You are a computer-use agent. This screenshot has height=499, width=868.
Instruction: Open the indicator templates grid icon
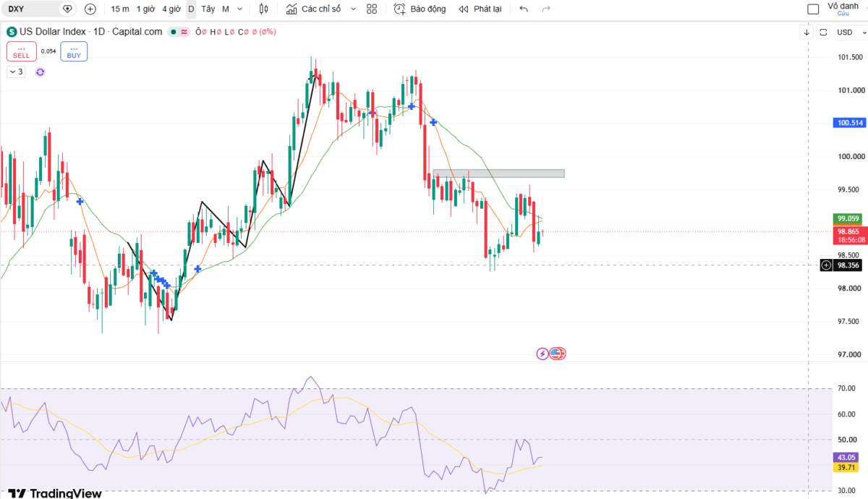[x=372, y=9]
